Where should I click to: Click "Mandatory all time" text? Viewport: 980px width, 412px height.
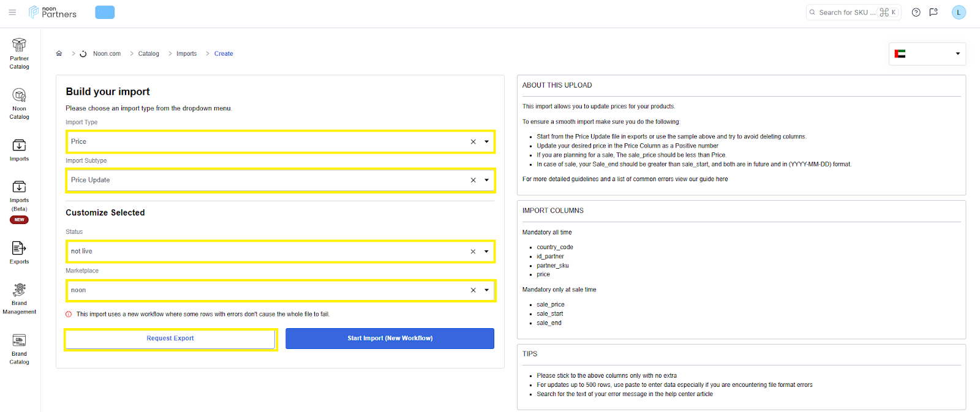pyautogui.click(x=547, y=233)
